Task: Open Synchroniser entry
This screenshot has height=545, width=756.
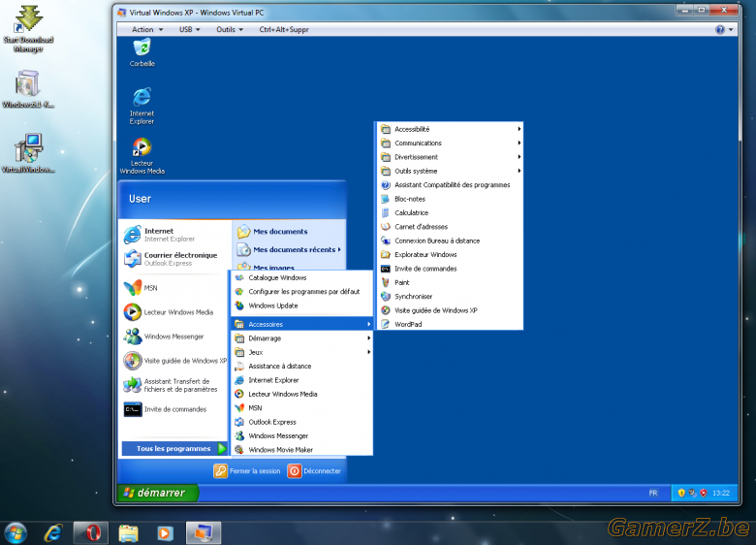Action: 450,297
